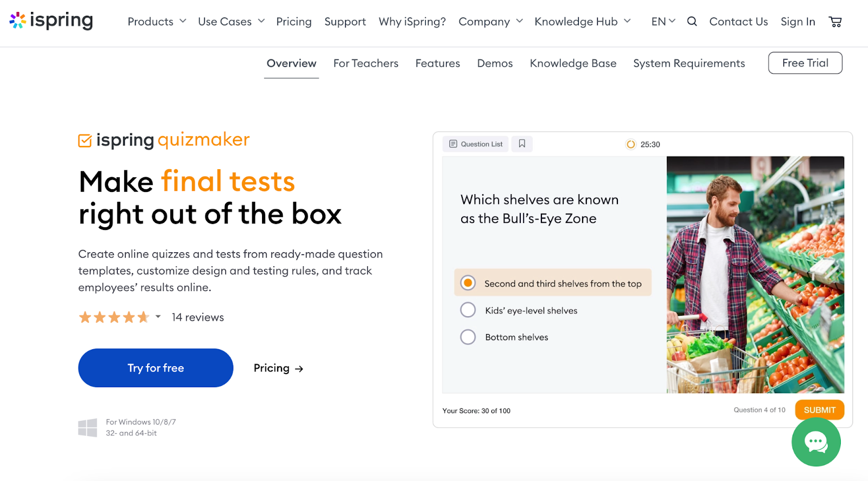Viewport: 868px width, 481px height.
Task: Open Why iSpring? page
Action: click(412, 22)
